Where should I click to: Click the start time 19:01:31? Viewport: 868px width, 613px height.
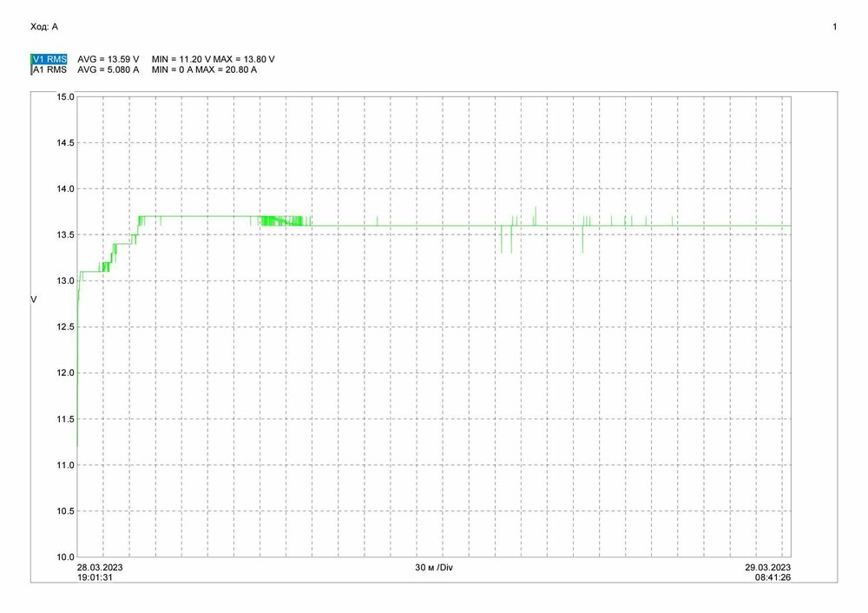95,577
